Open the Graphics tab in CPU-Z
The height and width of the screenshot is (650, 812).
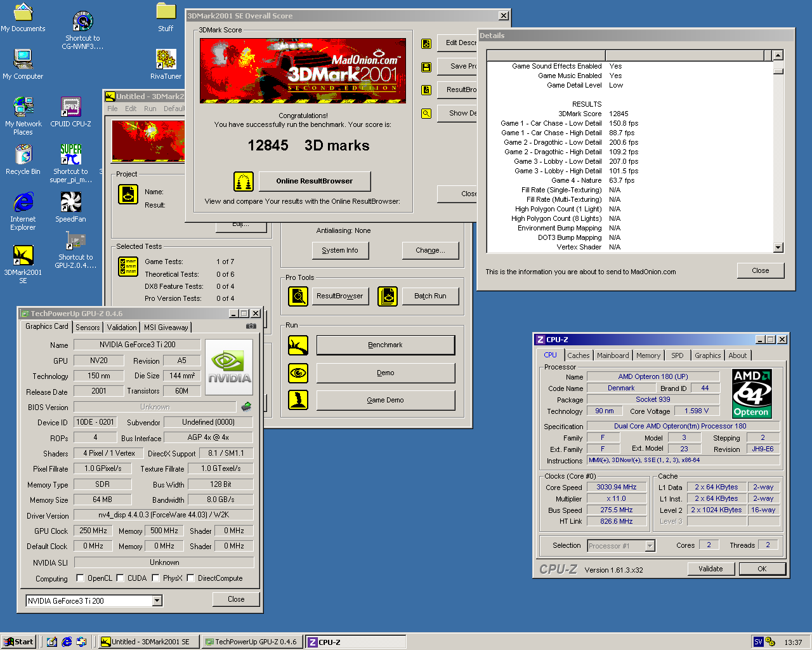(x=707, y=355)
